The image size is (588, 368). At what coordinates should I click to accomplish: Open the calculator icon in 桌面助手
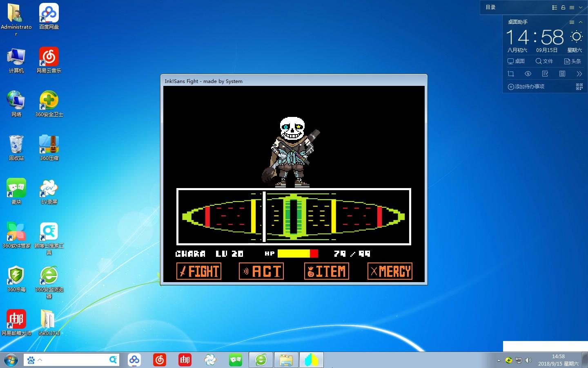pos(562,74)
